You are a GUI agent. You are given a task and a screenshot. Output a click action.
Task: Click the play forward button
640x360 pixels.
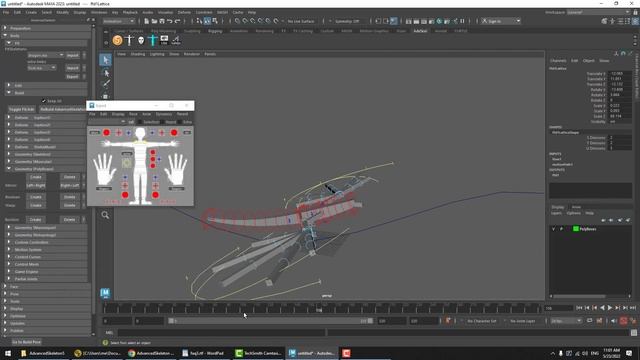(610, 308)
